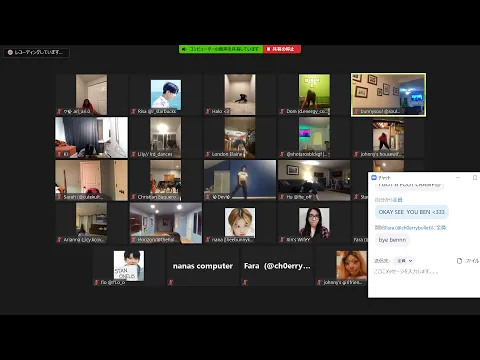
Task: Open the chat recipient dropdown
Action: point(405,261)
